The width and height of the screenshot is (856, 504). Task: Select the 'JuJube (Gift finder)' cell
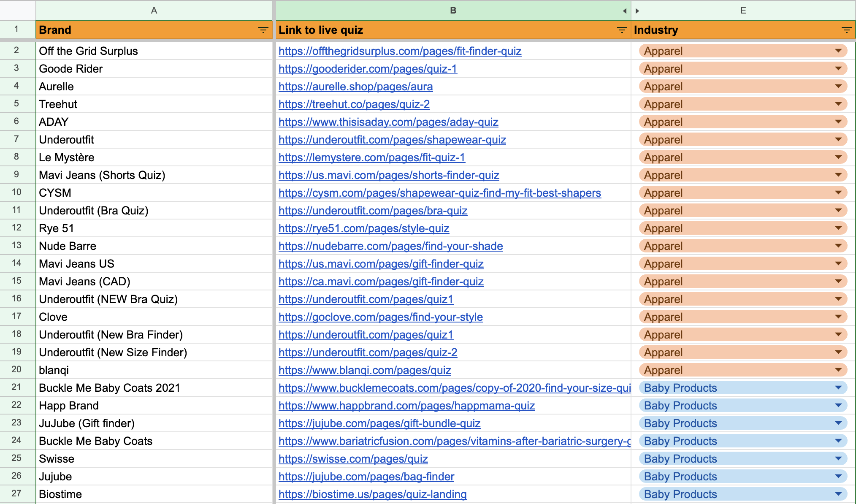click(154, 423)
